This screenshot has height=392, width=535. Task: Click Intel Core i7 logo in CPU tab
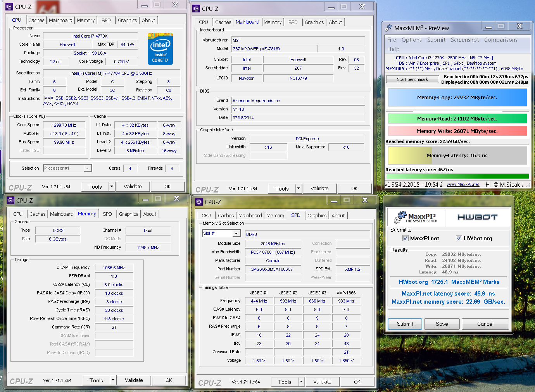[160, 49]
